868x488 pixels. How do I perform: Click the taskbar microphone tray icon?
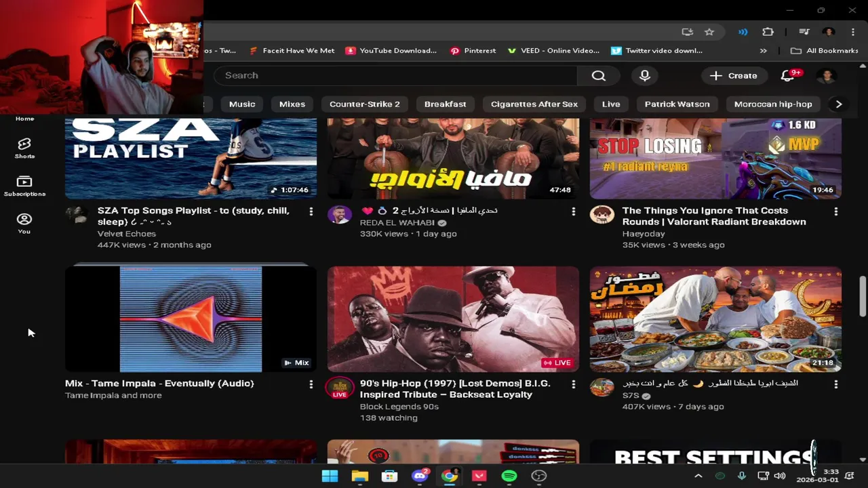(x=741, y=476)
